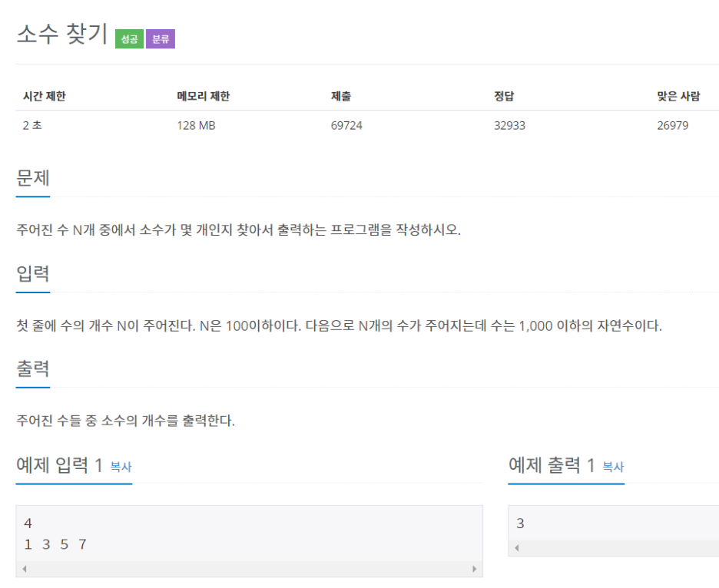
Task: Copy the 예제 입력 1 sample
Action: click(x=121, y=467)
